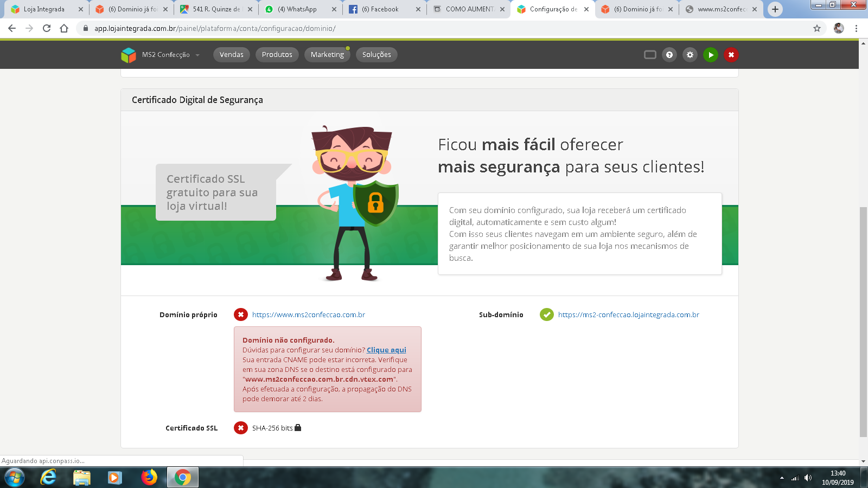Open the Vendas menu
The height and width of the screenshot is (488, 868).
(232, 55)
